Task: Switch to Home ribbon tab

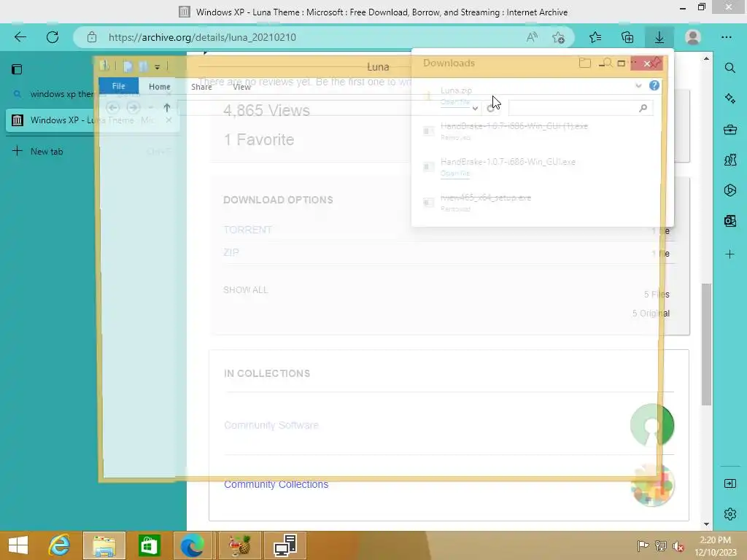Action: pyautogui.click(x=160, y=87)
